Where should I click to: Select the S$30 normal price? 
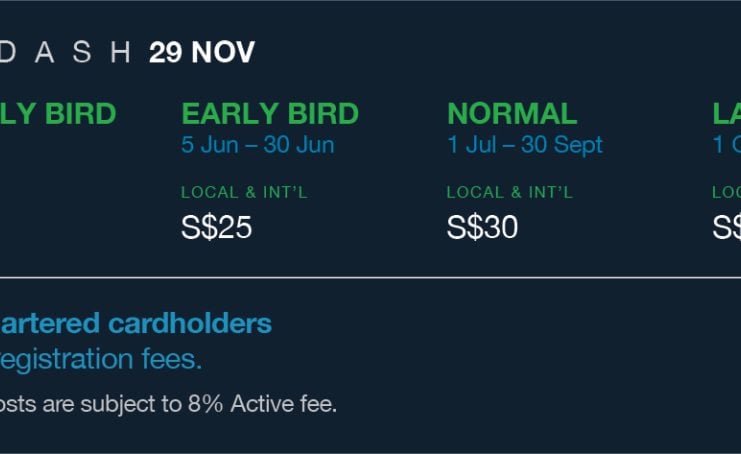pos(482,227)
